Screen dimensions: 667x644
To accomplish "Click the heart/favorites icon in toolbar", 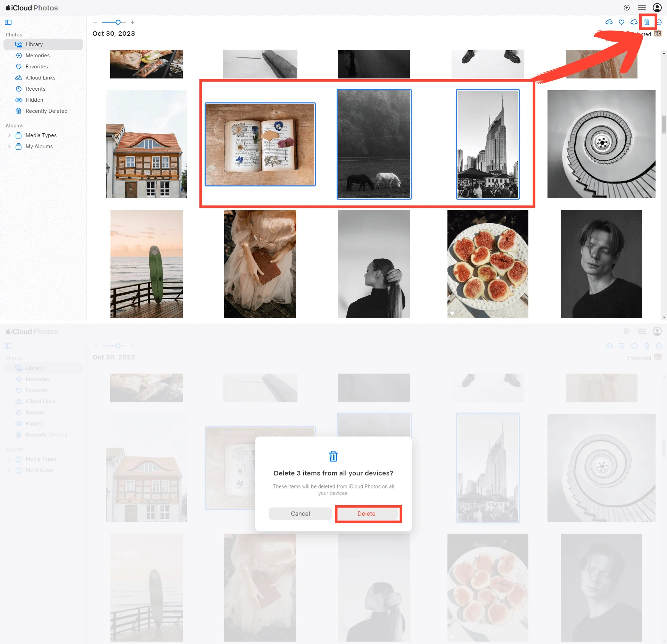I will coord(621,22).
